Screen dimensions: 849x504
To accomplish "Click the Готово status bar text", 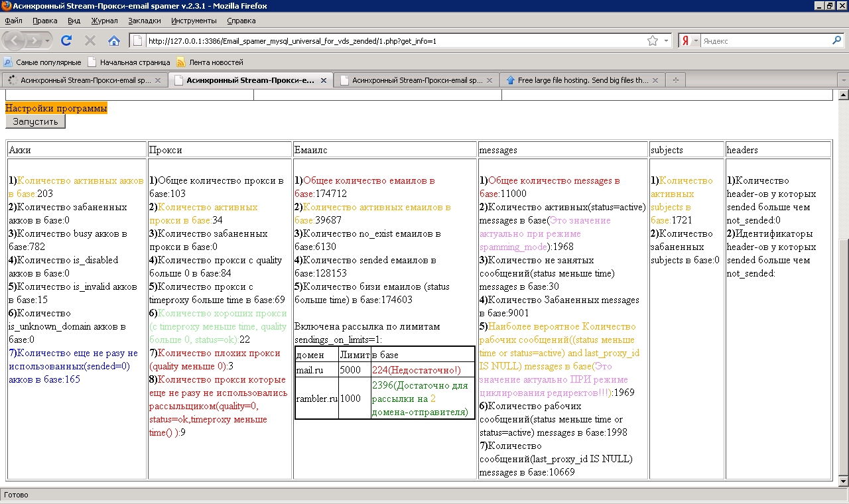I will tap(16, 495).
